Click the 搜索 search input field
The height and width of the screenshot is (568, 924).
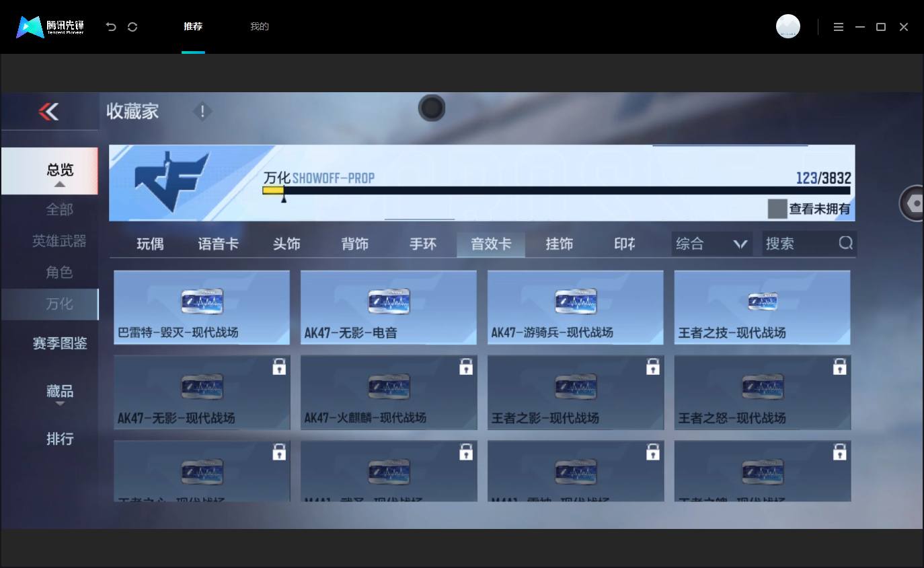(x=808, y=244)
